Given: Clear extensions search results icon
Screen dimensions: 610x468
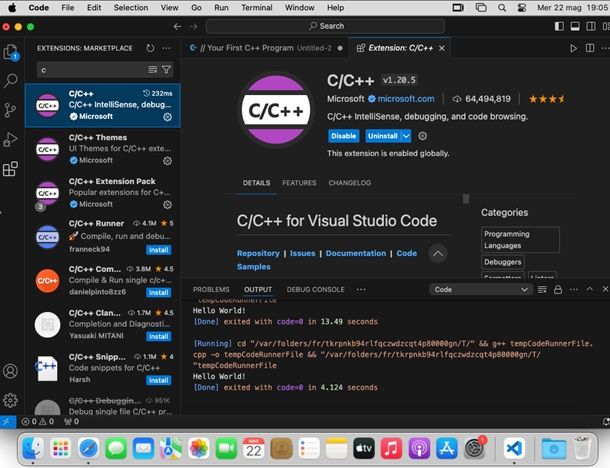Looking at the screenshot, I should 152,70.
